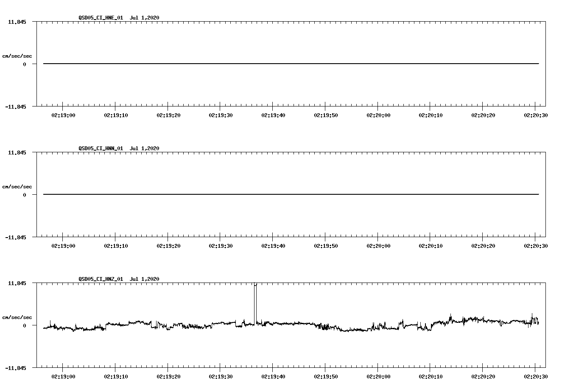The height and width of the screenshot is (392, 576).
Task: Pick the 02:20:20 time label under HNZ plot
Action: (x=483, y=376)
